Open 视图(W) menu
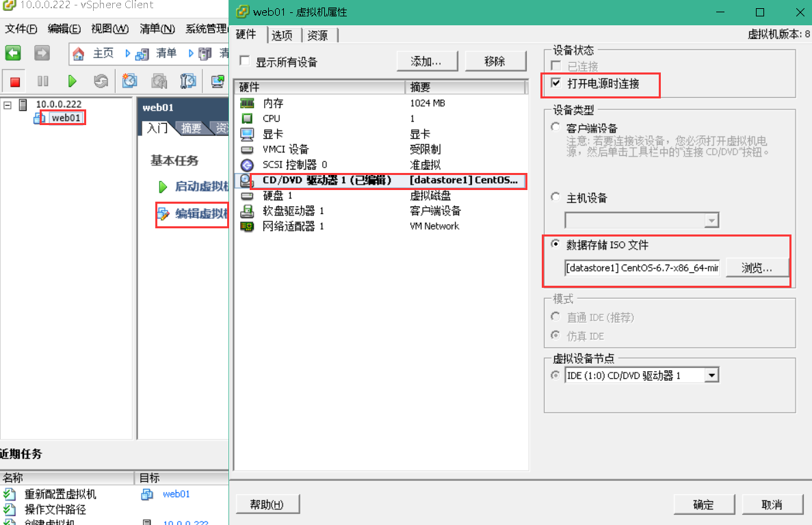The width and height of the screenshot is (812, 525). coord(109,29)
